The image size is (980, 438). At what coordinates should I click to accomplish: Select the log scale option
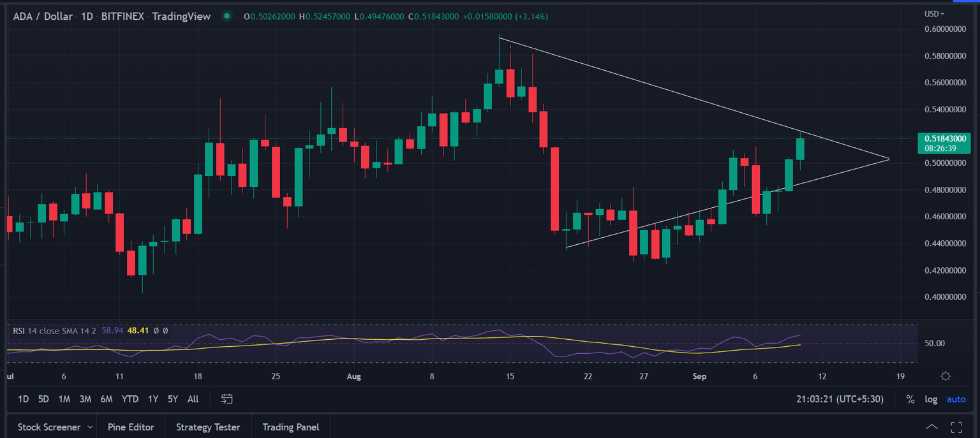(930, 399)
